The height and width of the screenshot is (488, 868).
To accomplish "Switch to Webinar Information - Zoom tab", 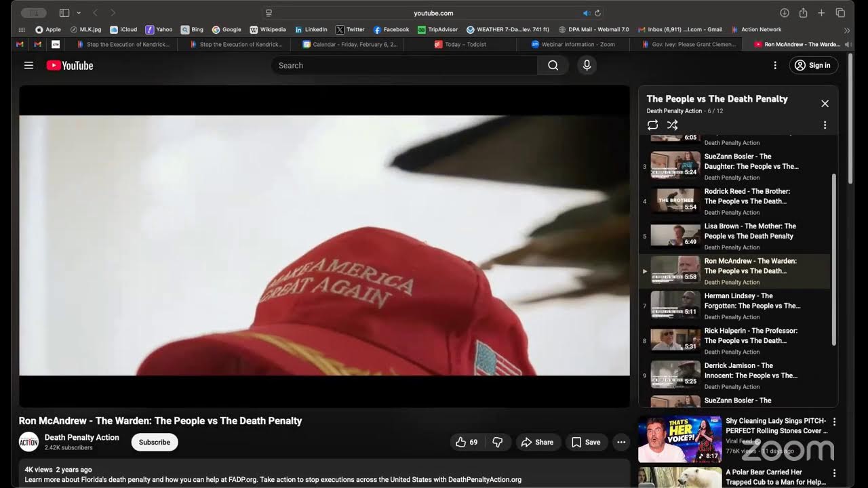I will (573, 44).
